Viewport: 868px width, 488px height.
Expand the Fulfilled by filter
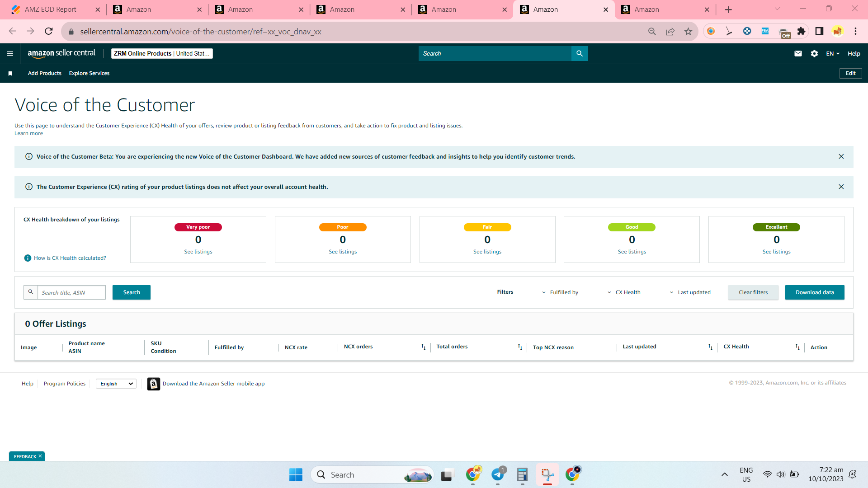[x=560, y=292]
